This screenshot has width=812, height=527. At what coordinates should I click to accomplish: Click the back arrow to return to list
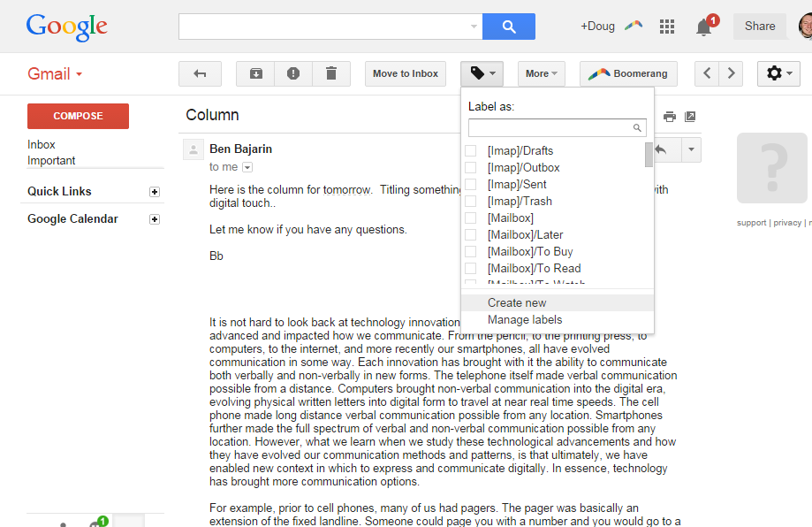[200, 73]
